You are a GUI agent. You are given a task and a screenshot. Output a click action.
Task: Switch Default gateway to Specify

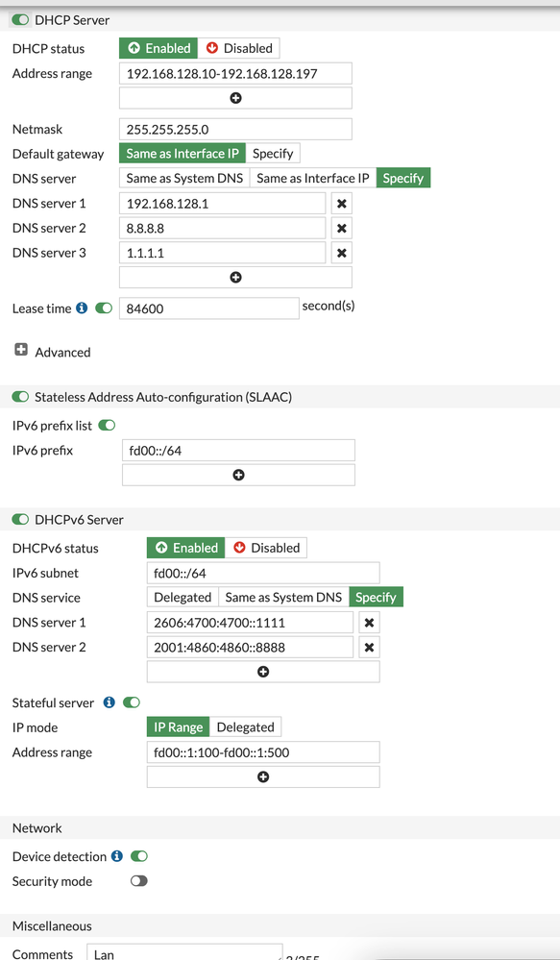point(273,153)
